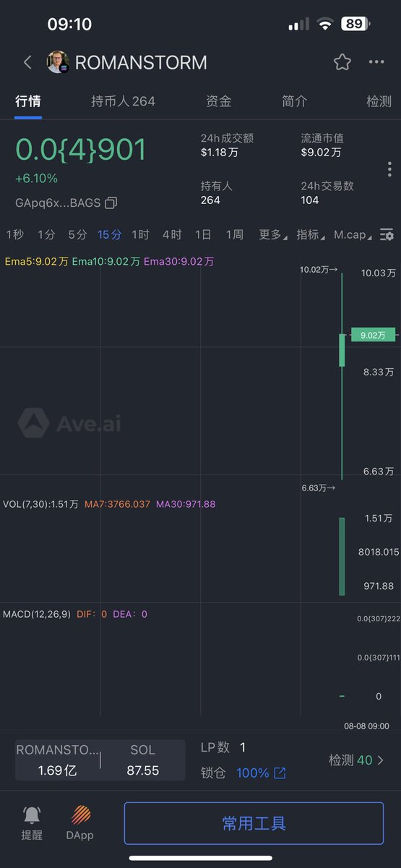Open the 资金 tab
This screenshot has width=401, height=868.
click(219, 101)
